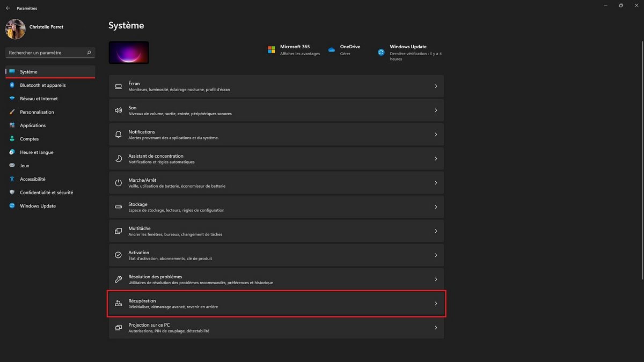The height and width of the screenshot is (362, 644).
Task: Click the OneDrive cloud icon
Action: pos(332,50)
